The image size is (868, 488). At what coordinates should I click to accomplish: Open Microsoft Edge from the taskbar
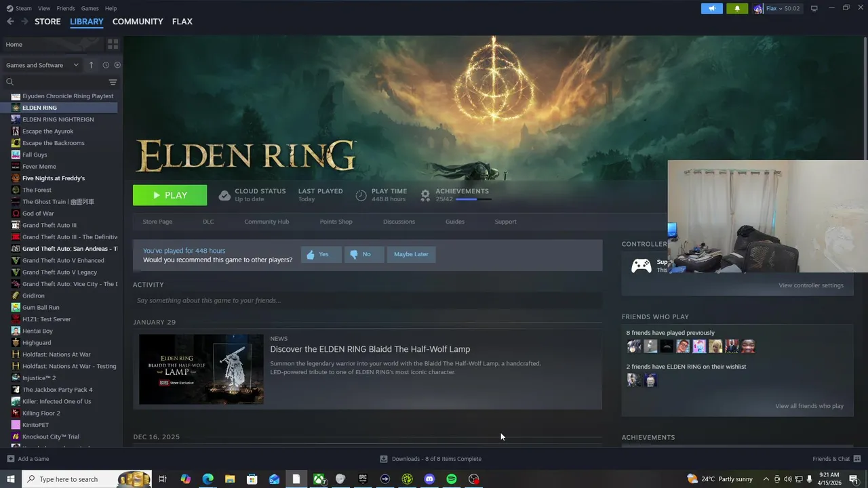[208, 479]
